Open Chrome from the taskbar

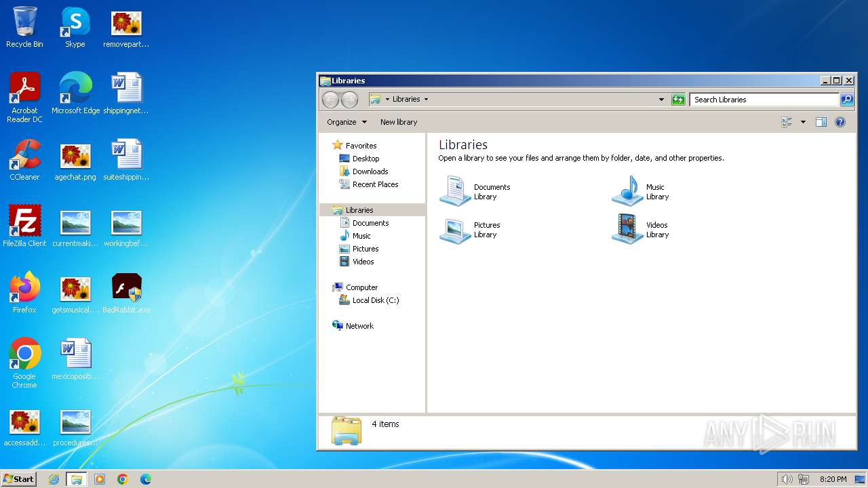[x=123, y=479]
